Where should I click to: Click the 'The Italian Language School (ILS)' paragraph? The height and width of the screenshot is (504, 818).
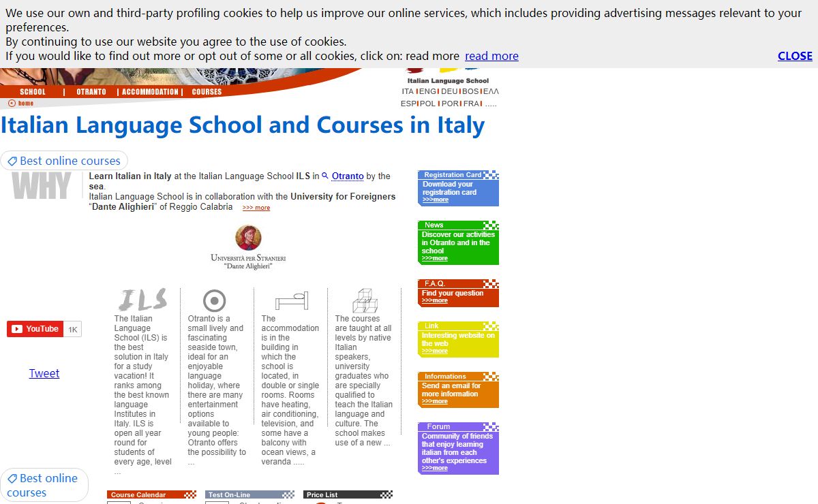[142, 394]
